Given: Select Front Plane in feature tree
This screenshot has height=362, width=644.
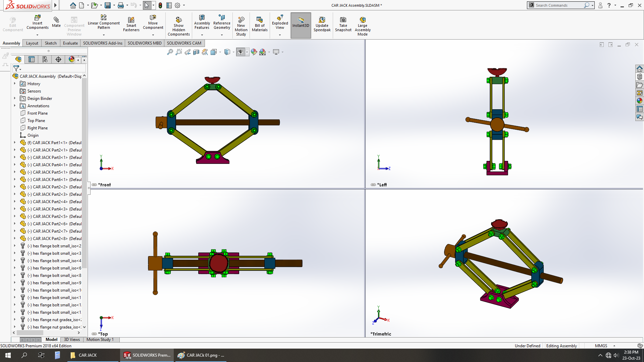Looking at the screenshot, I should (38, 113).
